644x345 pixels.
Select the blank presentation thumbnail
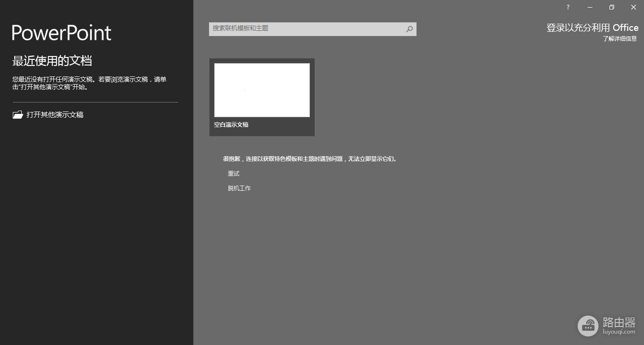262,90
